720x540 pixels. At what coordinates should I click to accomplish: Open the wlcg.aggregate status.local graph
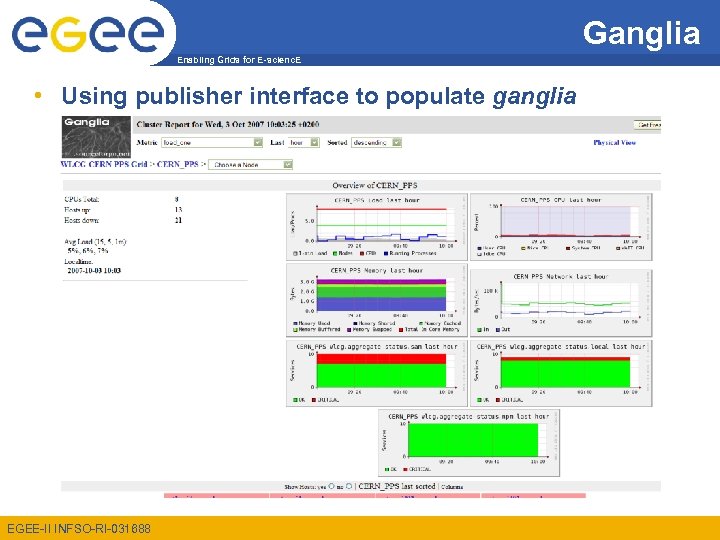click(561, 373)
